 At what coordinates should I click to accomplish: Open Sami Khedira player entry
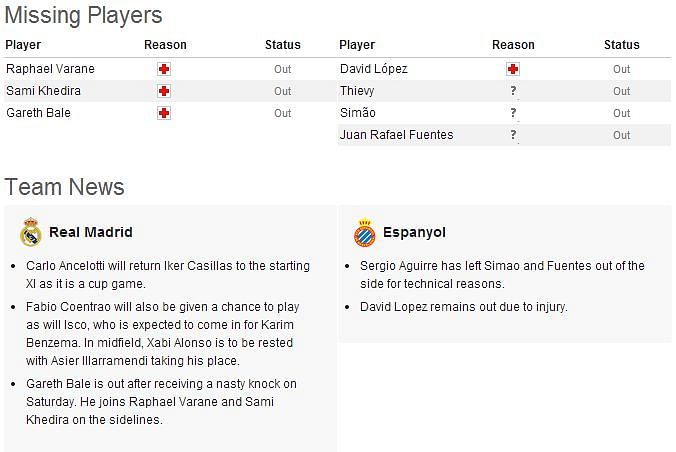[x=43, y=91]
